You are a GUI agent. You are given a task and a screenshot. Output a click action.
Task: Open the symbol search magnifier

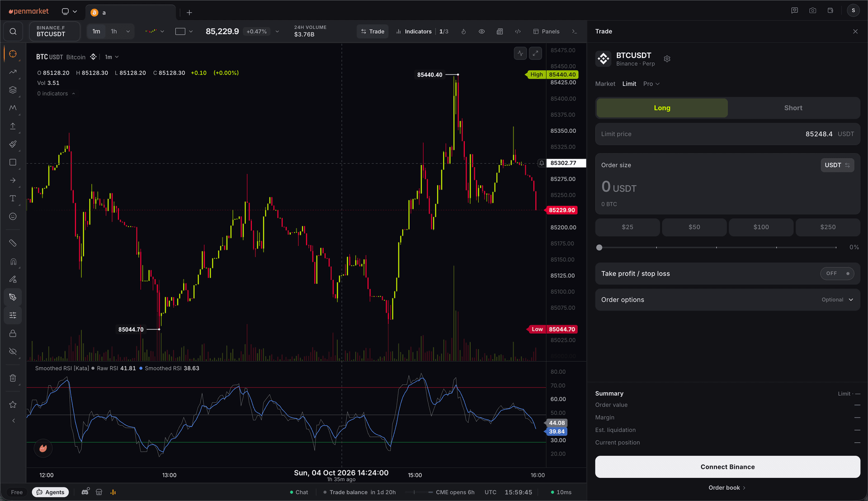tap(13, 31)
